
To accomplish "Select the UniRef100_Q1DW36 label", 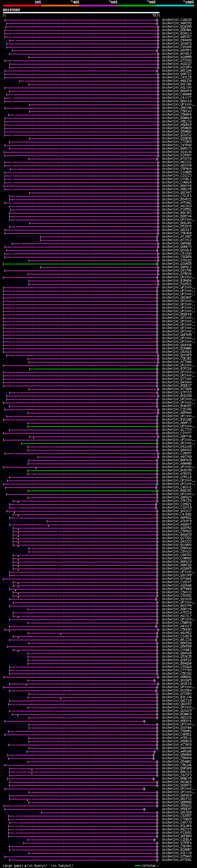I will point(176,138).
